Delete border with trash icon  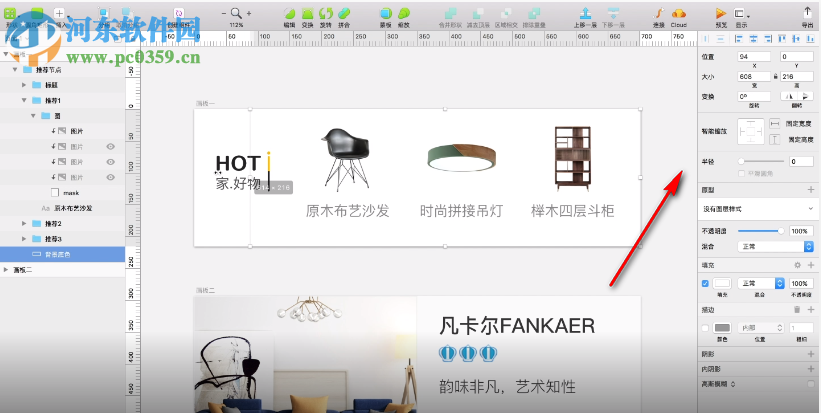(797, 309)
